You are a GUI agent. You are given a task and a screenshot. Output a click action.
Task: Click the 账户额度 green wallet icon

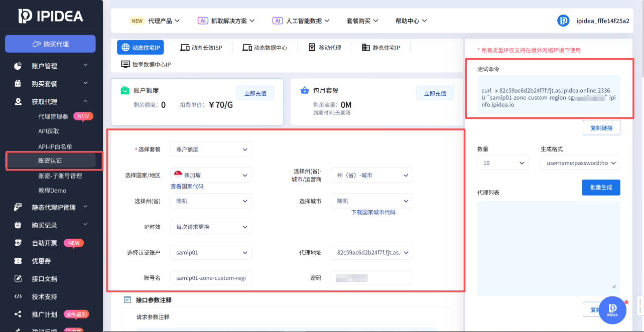[x=125, y=90]
